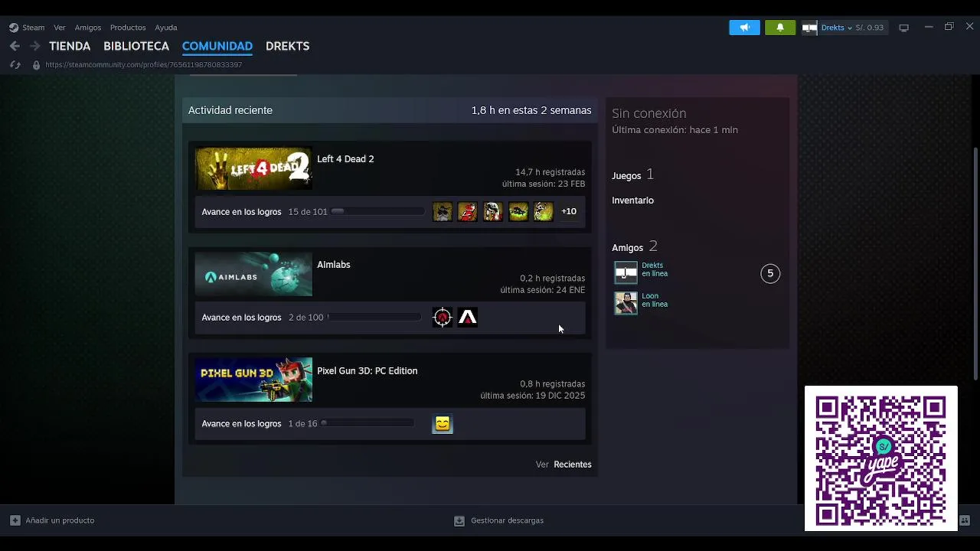Open third Left 4 Dead 2 achievement icon
Viewport: 980px width, 551px height.
point(493,212)
